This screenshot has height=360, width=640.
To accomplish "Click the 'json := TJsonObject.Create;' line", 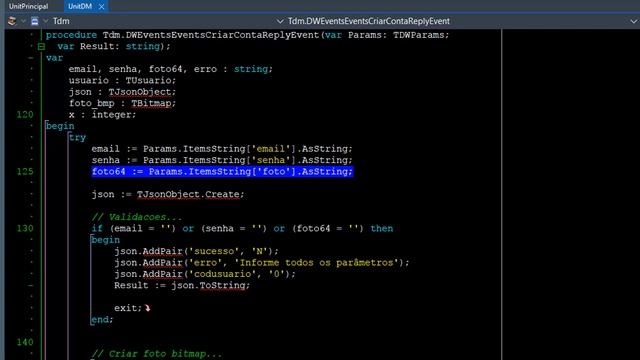I will tap(168, 194).
